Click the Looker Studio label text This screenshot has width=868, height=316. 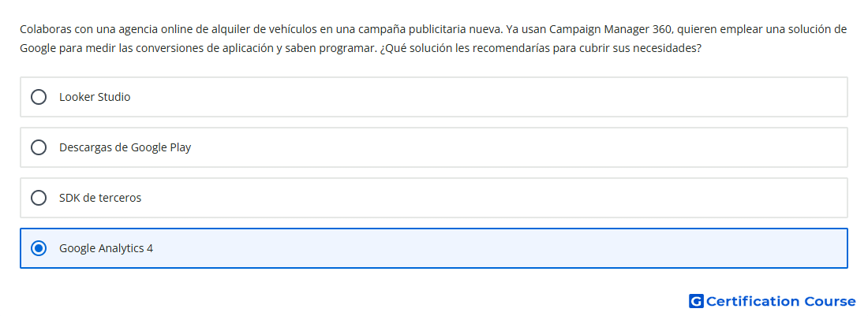(x=95, y=97)
